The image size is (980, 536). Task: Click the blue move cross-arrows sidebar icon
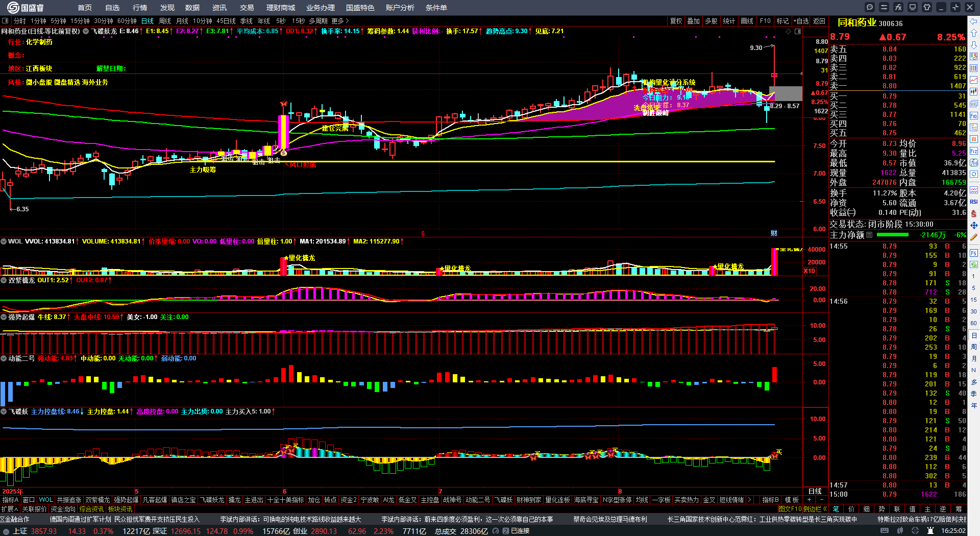coord(974,225)
